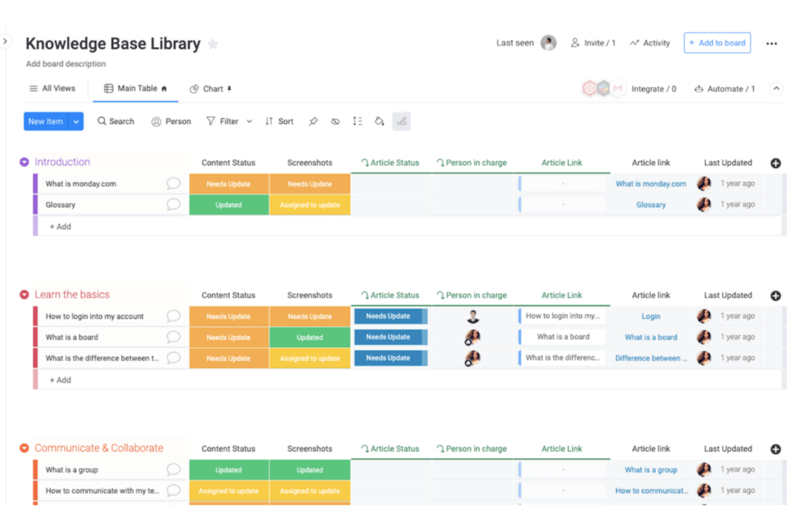798x532 pixels.
Task: Select the paint bucket coloring icon
Action: pyautogui.click(x=379, y=121)
